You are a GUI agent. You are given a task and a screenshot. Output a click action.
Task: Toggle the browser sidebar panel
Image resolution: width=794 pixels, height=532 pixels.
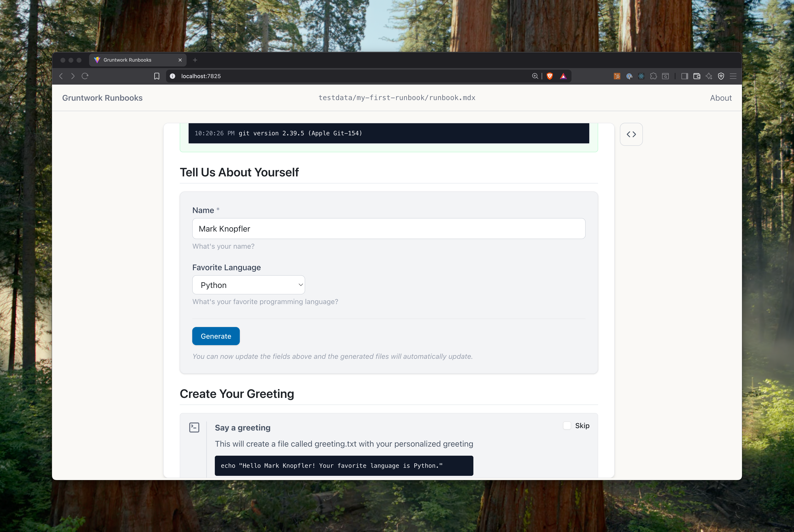684,76
